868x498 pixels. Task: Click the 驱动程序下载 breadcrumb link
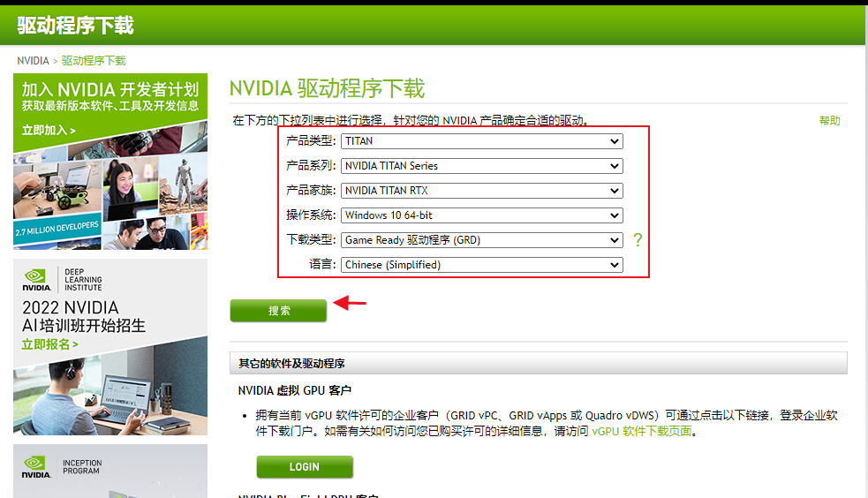(x=94, y=61)
